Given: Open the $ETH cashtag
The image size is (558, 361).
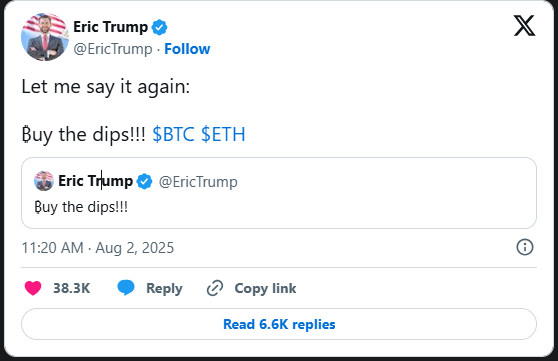Looking at the screenshot, I should tap(223, 134).
